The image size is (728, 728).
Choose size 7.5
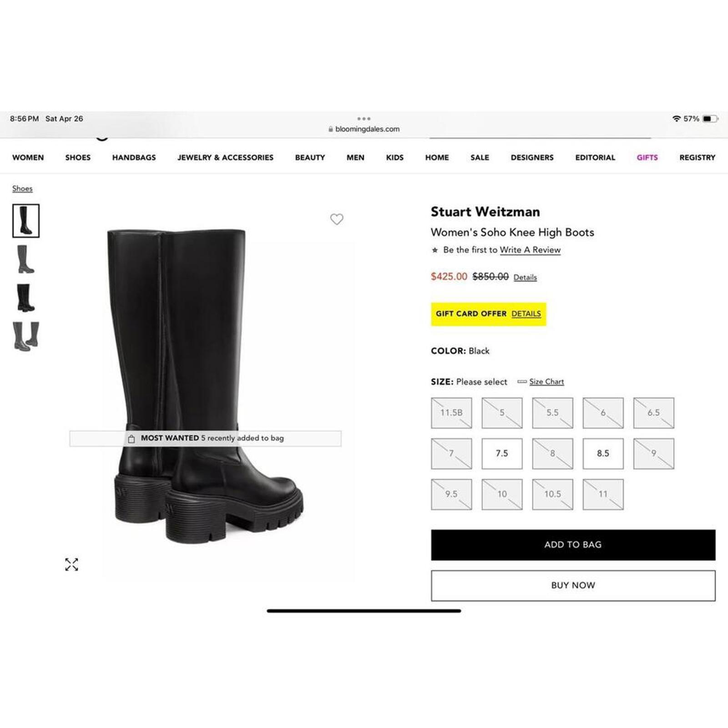pyautogui.click(x=502, y=454)
